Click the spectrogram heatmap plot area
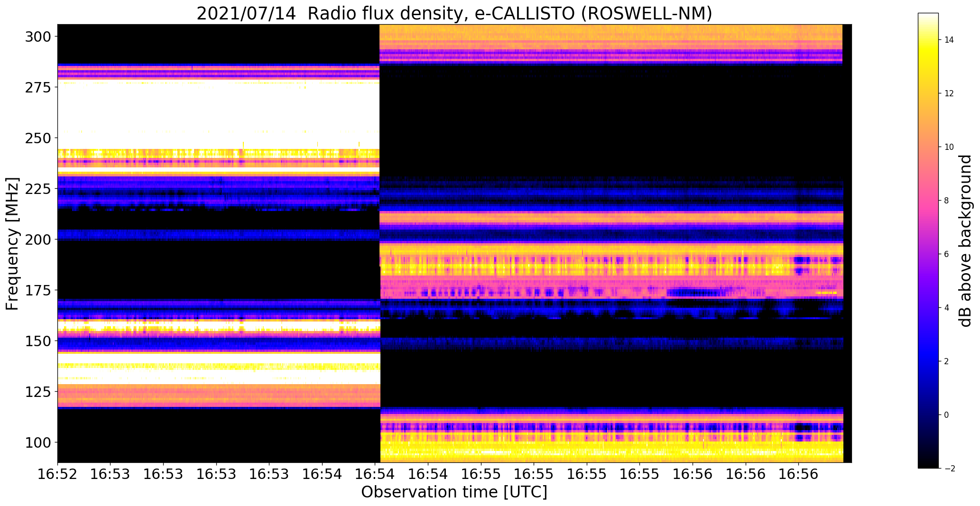The height and width of the screenshot is (506, 980). pos(454,243)
